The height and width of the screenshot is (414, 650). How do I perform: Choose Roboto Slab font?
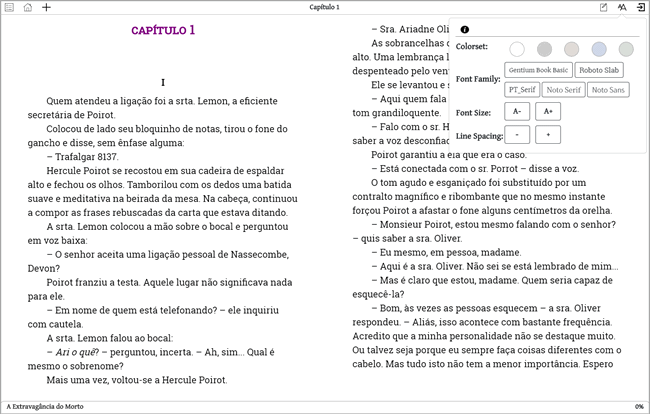(599, 70)
